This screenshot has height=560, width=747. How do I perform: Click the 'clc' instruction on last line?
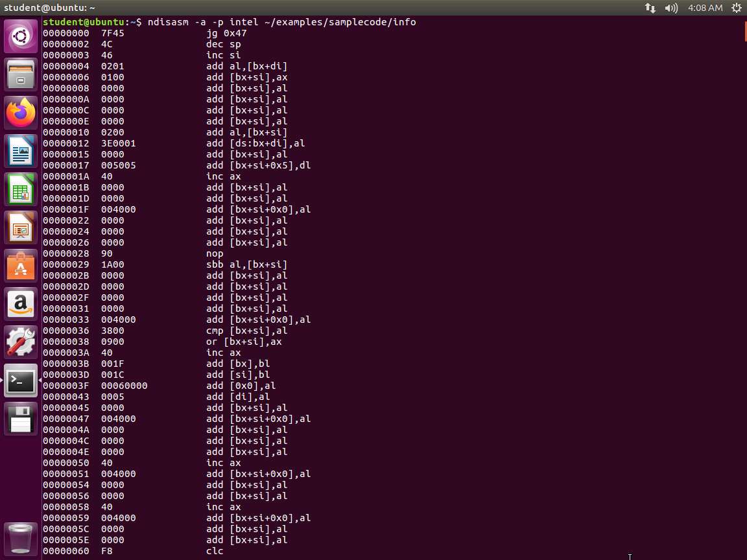pyautogui.click(x=215, y=551)
